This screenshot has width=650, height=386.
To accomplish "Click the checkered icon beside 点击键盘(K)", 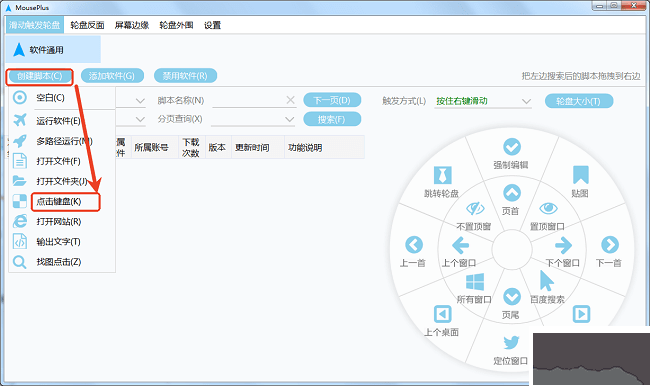I will click(19, 201).
